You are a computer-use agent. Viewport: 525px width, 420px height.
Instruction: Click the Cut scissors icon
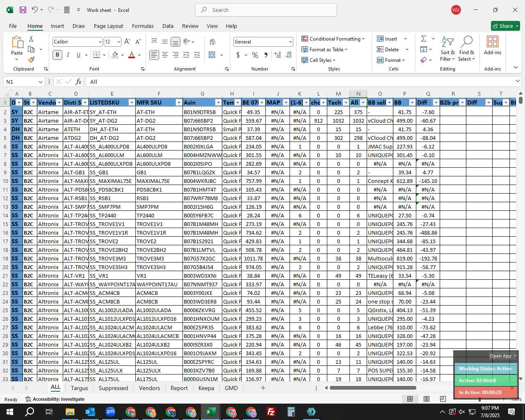[31, 39]
